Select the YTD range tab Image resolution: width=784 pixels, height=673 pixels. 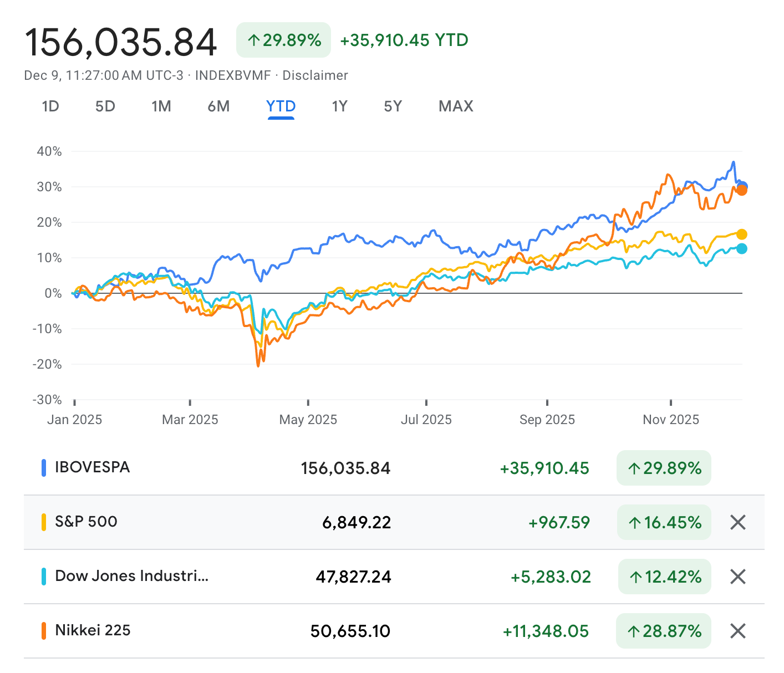[x=281, y=106]
